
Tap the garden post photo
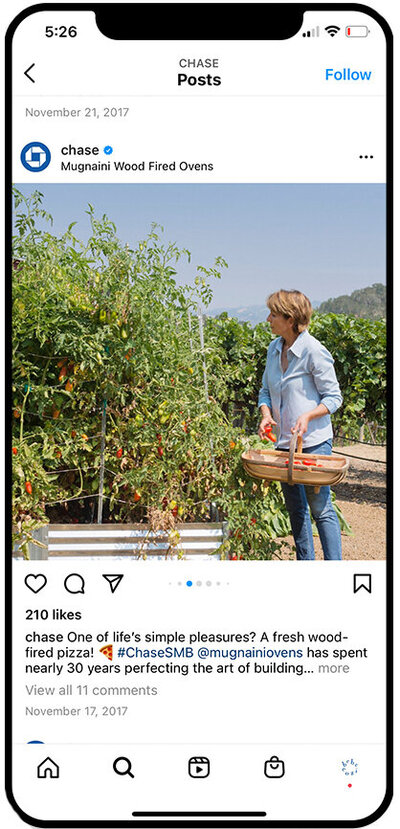(x=199, y=372)
